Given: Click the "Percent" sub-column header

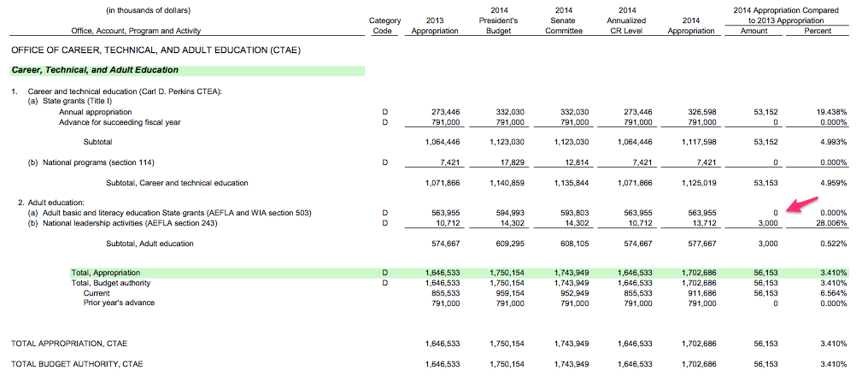Looking at the screenshot, I should pos(818,31).
